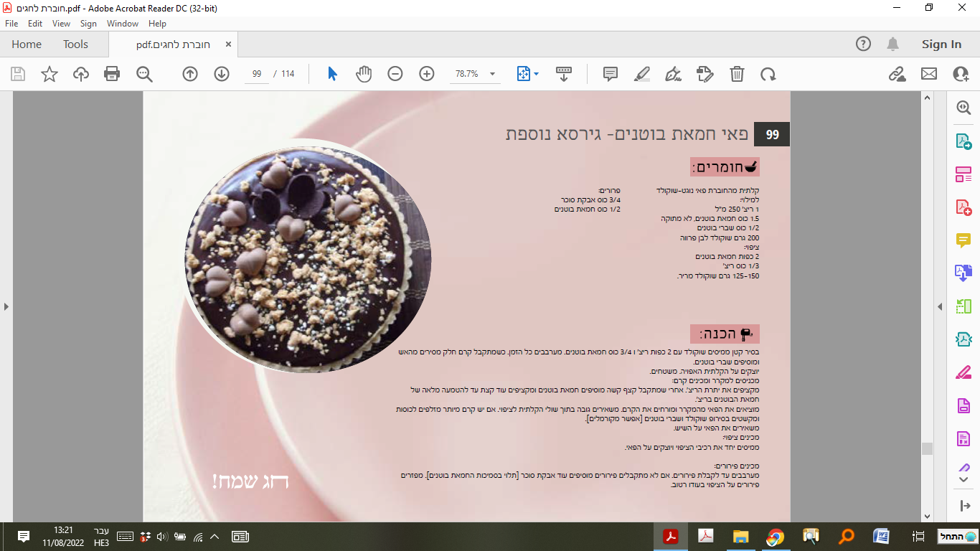980x551 pixels.
Task: Click the Start button labeled התחל
Action: pyautogui.click(x=958, y=537)
